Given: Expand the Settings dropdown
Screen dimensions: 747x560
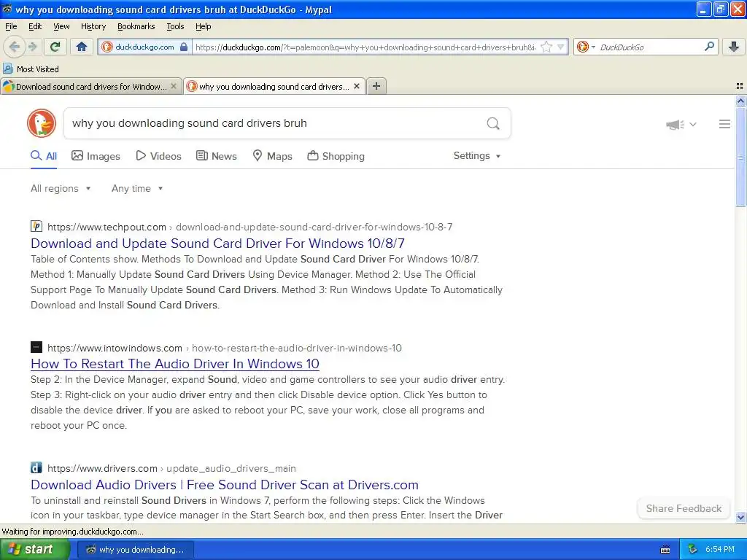Looking at the screenshot, I should coord(477,156).
